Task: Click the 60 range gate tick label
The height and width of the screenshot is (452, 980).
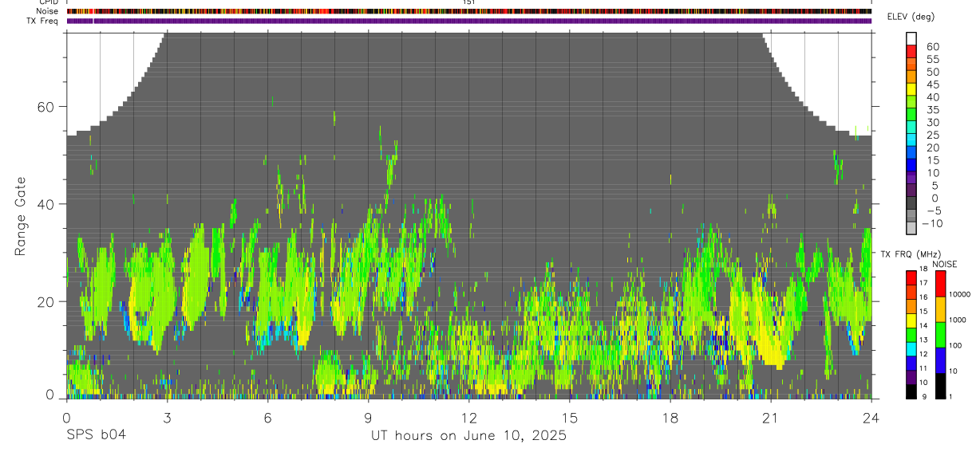Action: 48,107
